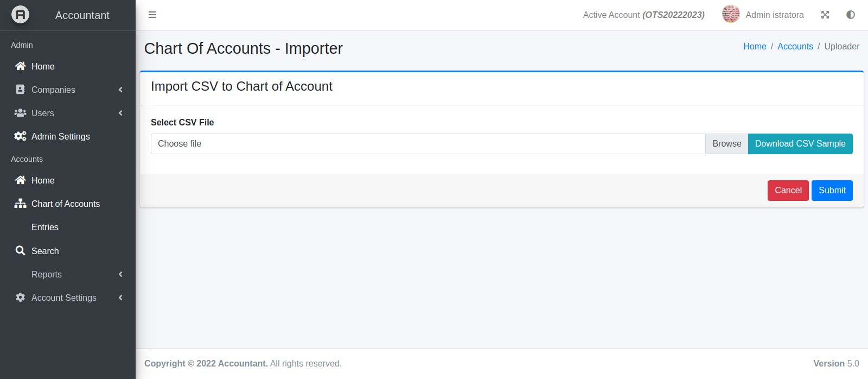Click the Chart of Accounts sitemap icon

tap(20, 204)
